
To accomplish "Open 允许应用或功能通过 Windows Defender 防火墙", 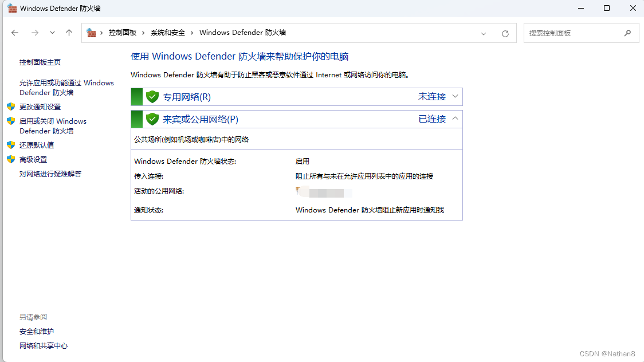I will pyautogui.click(x=66, y=88).
